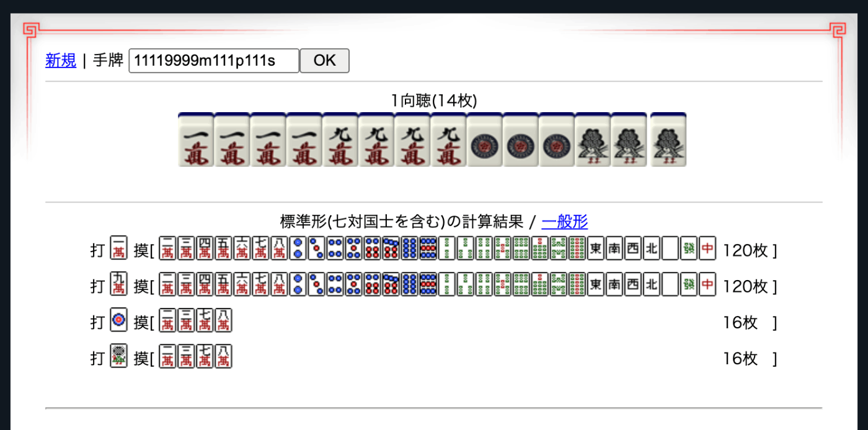868x430 pixels.
Task: In 打 1-sou row, click 7-man draw tile
Action: click(205, 356)
